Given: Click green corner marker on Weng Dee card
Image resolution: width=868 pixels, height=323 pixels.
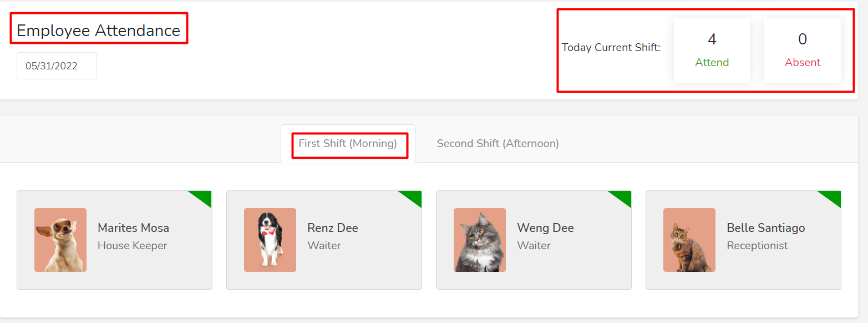Looking at the screenshot, I should coord(622,196).
